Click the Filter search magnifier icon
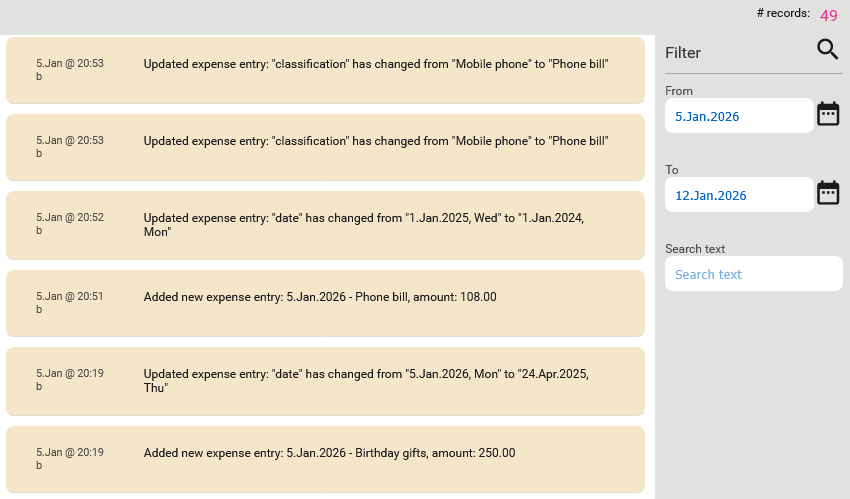This screenshot has height=499, width=850. coord(827,50)
